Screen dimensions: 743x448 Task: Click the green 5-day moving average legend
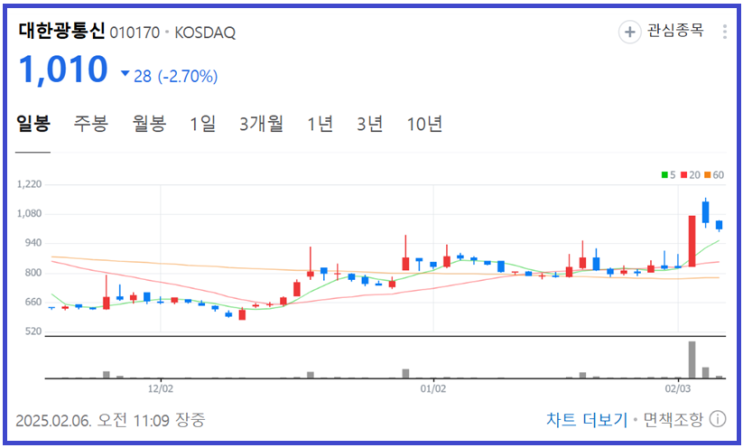668,175
